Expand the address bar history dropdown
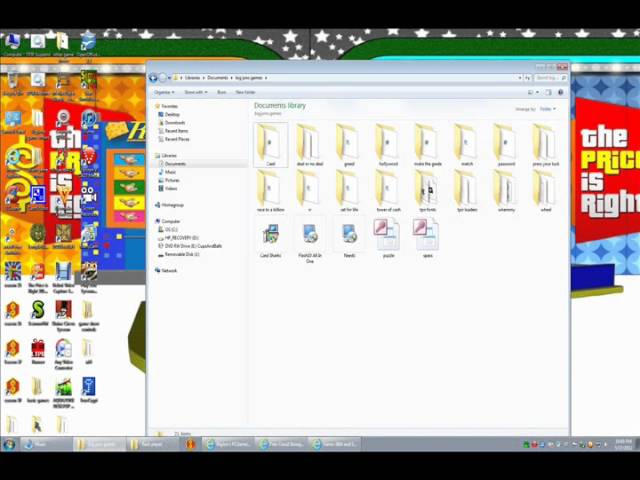Image resolution: width=640 pixels, height=480 pixels. pos(520,78)
